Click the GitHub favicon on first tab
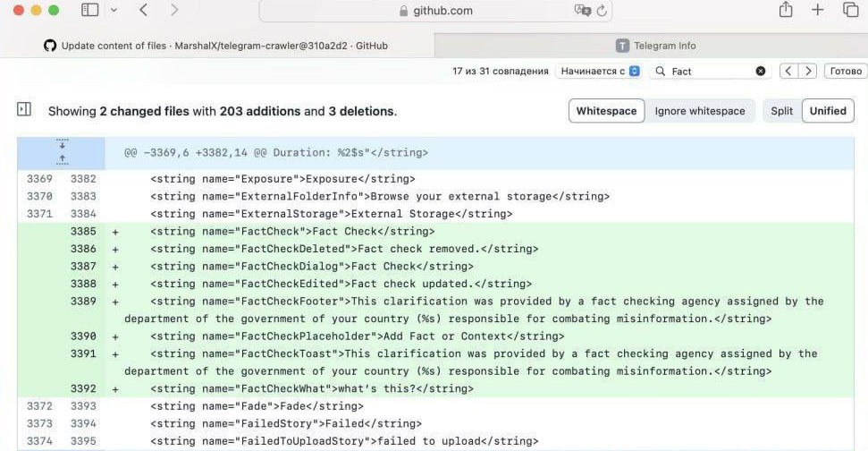Screen dimensions: 868x451 (x=50, y=46)
